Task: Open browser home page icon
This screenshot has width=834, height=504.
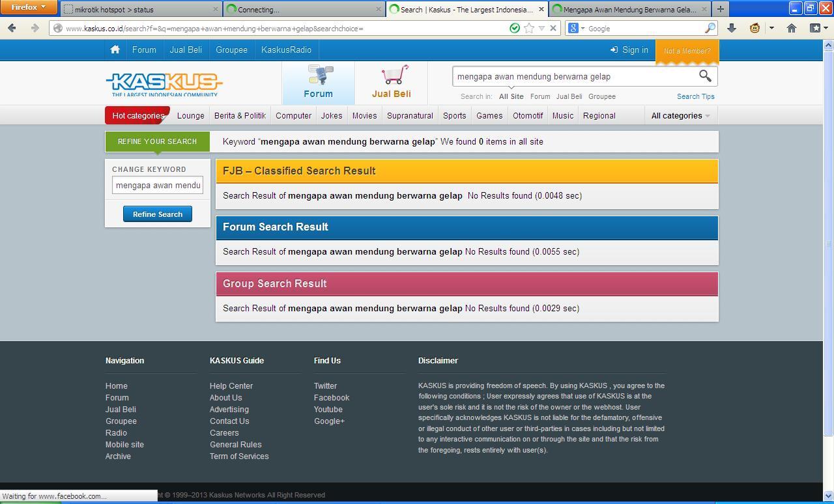Action: click(x=792, y=28)
